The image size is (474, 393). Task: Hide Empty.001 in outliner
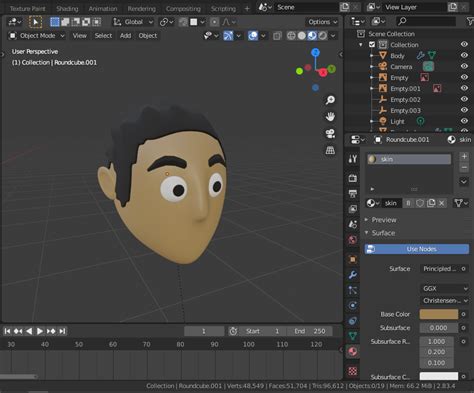click(464, 88)
